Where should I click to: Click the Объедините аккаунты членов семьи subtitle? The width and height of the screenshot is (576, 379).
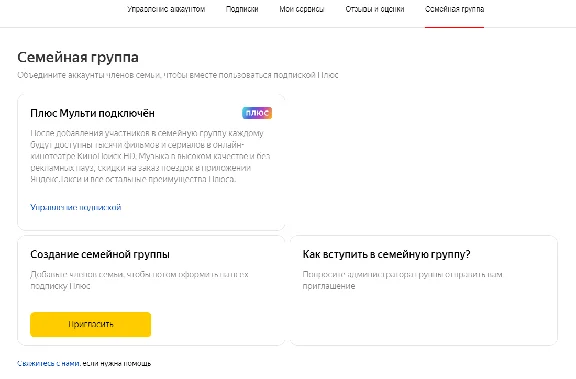(178, 75)
